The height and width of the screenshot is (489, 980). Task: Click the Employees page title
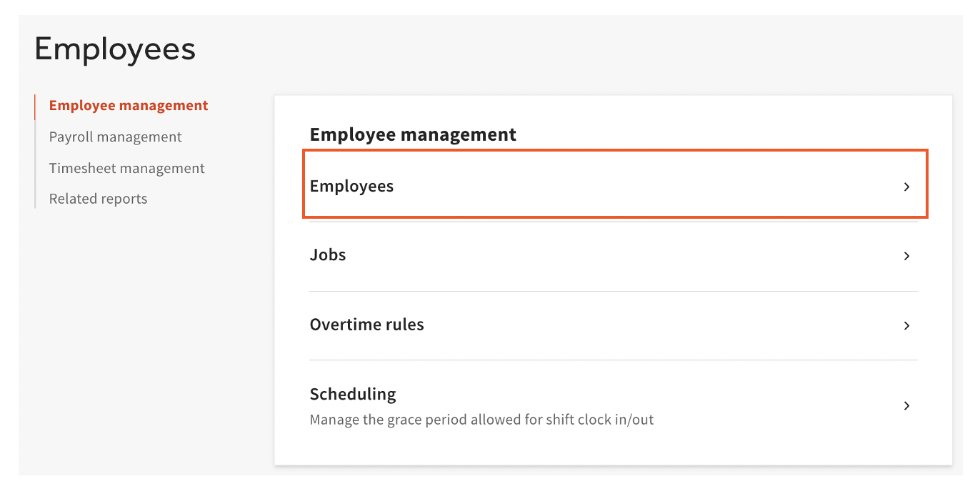[x=115, y=49]
